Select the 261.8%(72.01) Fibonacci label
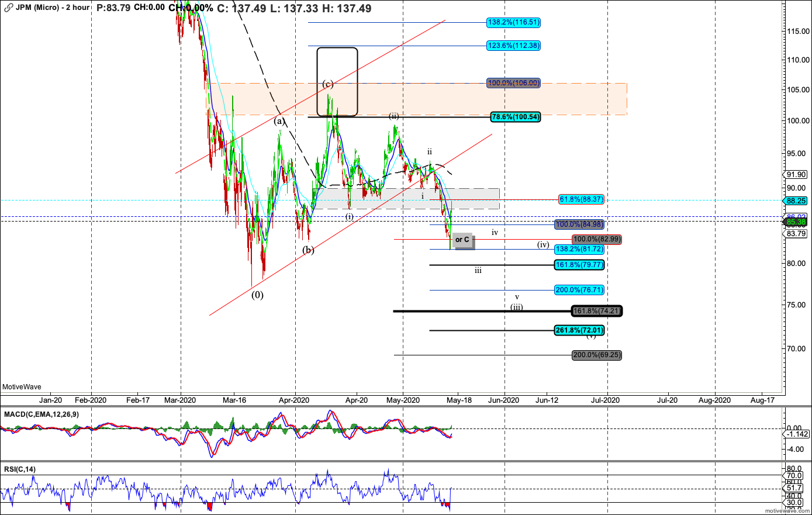This screenshot has width=812, height=515. [x=579, y=330]
